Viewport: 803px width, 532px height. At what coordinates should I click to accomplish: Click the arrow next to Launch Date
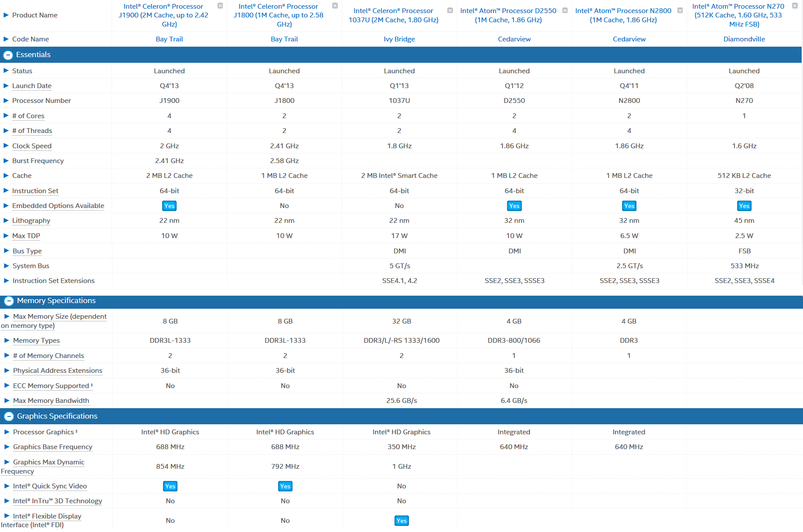[6, 86]
